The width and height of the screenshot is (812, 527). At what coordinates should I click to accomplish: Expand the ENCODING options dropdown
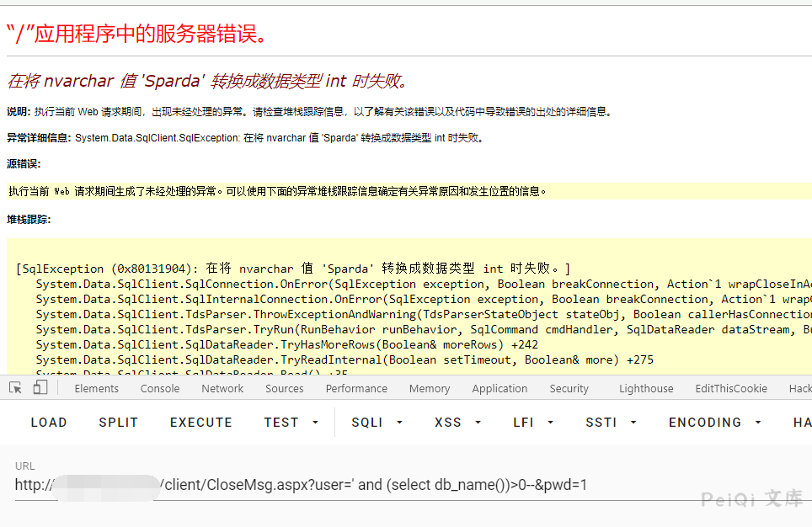click(713, 422)
